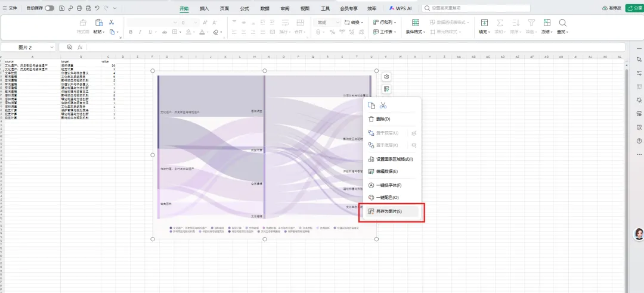Open the WPS AI button
644x293 pixels.
point(401,8)
